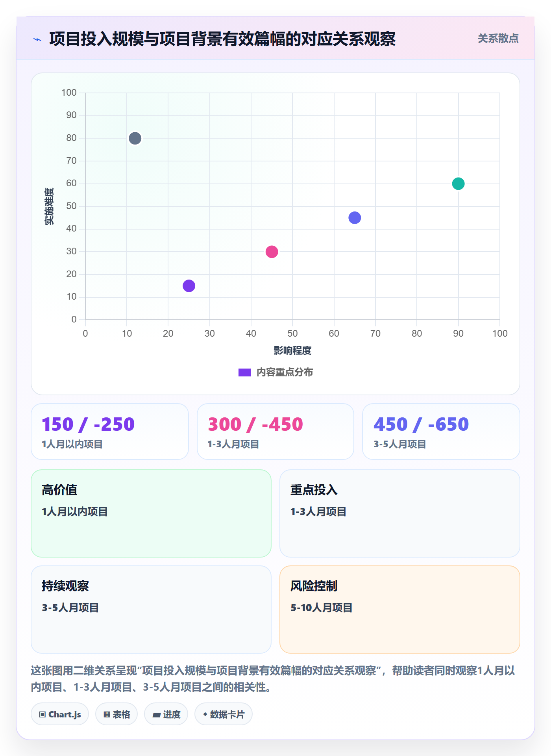Click the 影响程度 x-axis title

click(292, 350)
